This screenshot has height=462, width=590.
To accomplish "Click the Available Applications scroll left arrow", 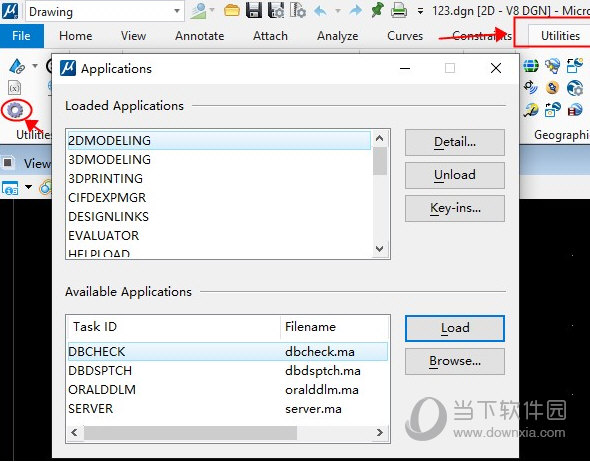I will (x=74, y=433).
